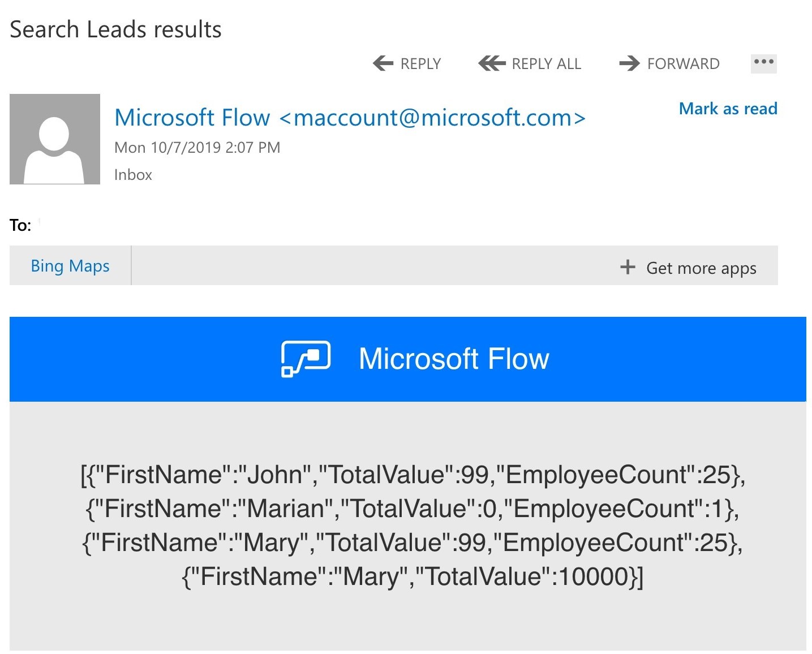Image resolution: width=812 pixels, height=654 pixels.
Task: Open the Bing Maps add-in tab
Action: pyautogui.click(x=70, y=266)
